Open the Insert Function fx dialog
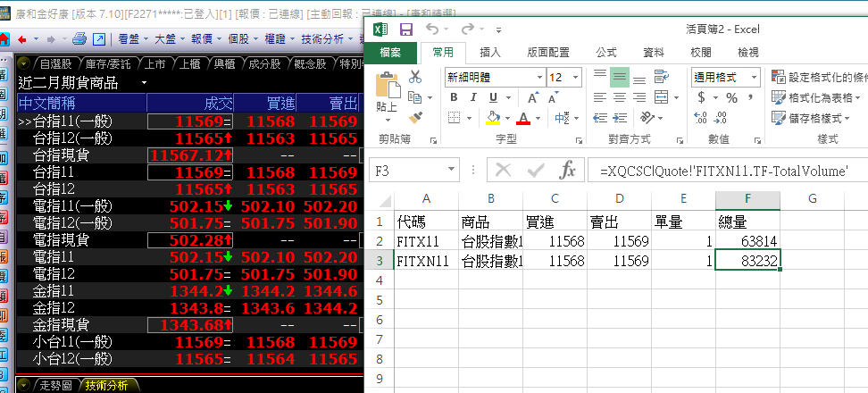Image resolution: width=868 pixels, height=393 pixels. pos(567,171)
